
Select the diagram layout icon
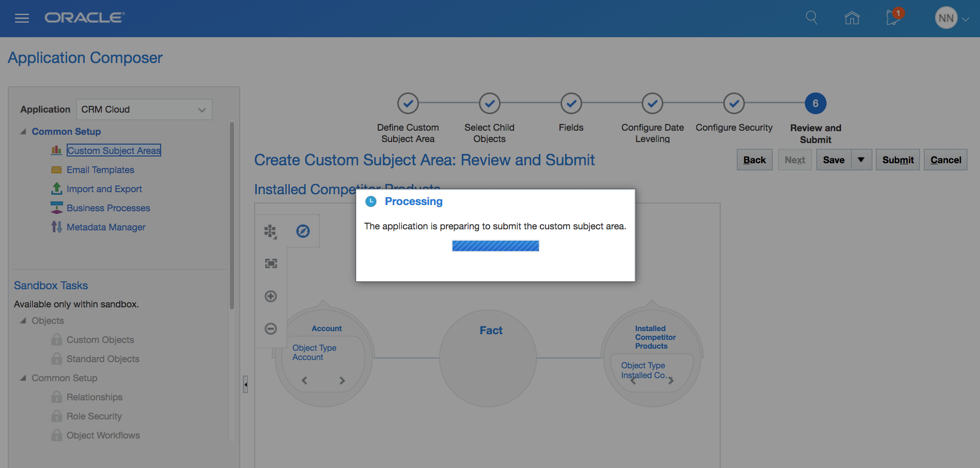270,231
